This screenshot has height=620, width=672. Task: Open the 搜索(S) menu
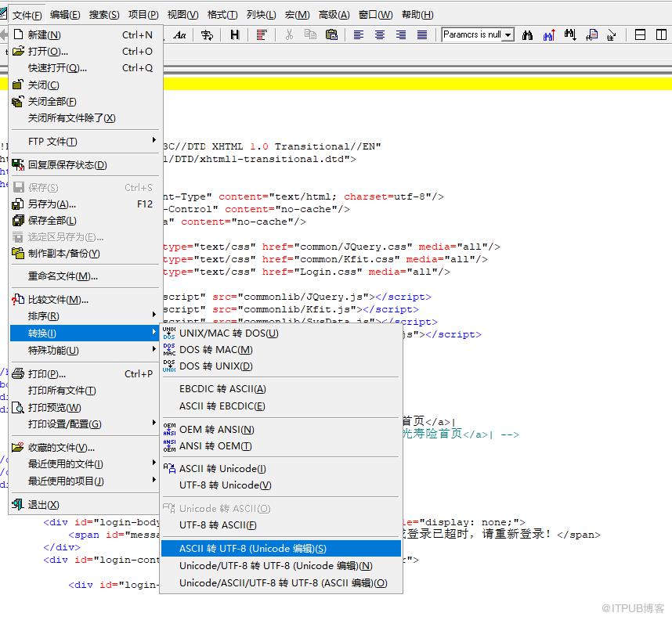104,15
